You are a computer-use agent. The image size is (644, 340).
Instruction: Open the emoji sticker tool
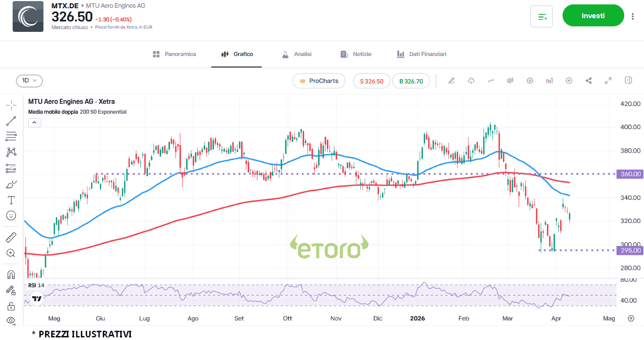pyautogui.click(x=11, y=216)
